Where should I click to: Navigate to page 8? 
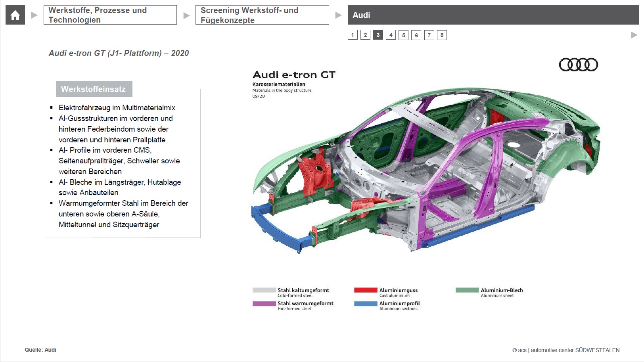pyautogui.click(x=442, y=35)
